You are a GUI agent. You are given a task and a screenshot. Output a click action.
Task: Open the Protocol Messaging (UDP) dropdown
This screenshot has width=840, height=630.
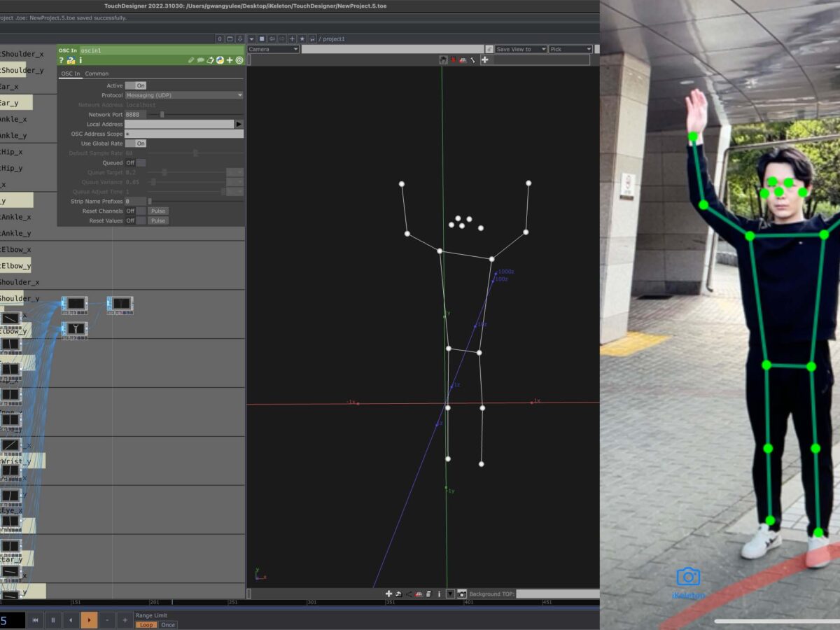coord(184,95)
